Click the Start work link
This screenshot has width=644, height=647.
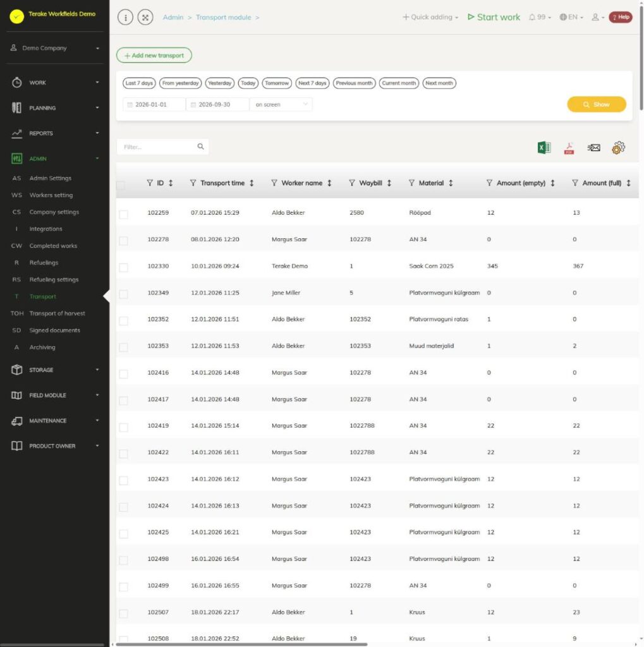coord(494,17)
